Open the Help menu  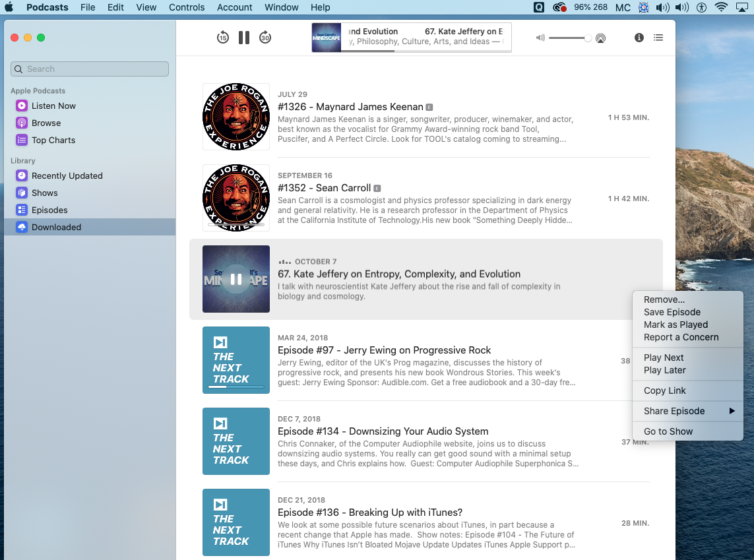pyautogui.click(x=320, y=7)
